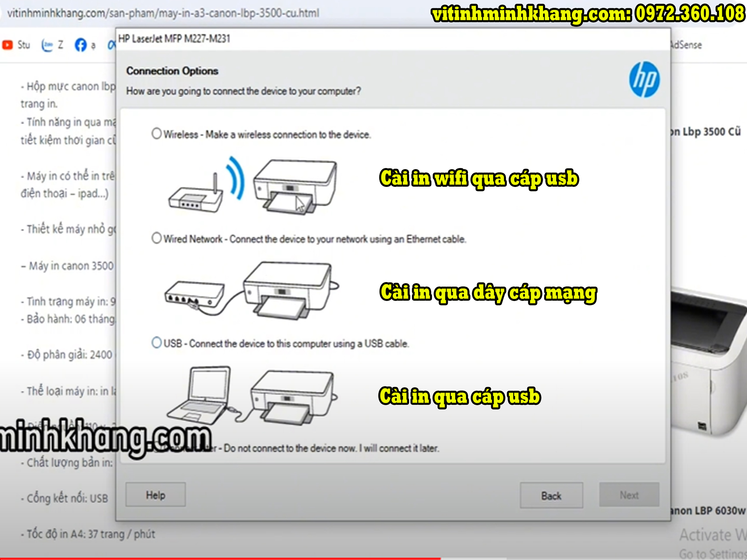Select USB radio button connection type
This screenshot has height=560, width=747.
(156, 343)
